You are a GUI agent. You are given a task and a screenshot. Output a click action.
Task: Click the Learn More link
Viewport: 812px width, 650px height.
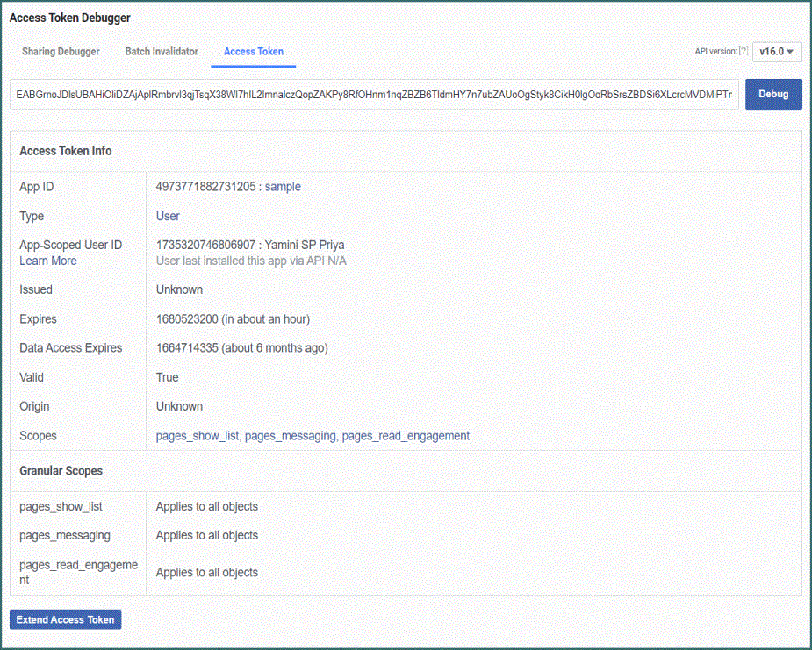point(48,261)
